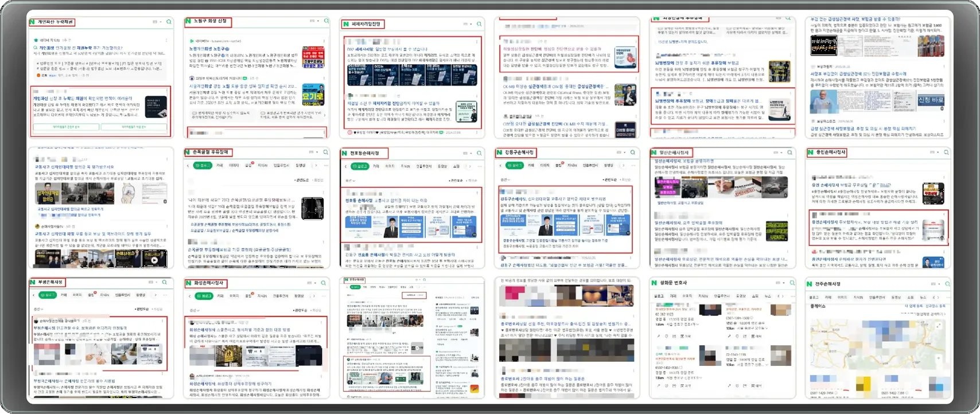The height and width of the screenshot is (414, 980).
Task: Select 최신순 sorting in 손목골절 후유장해 card
Action: (318, 180)
